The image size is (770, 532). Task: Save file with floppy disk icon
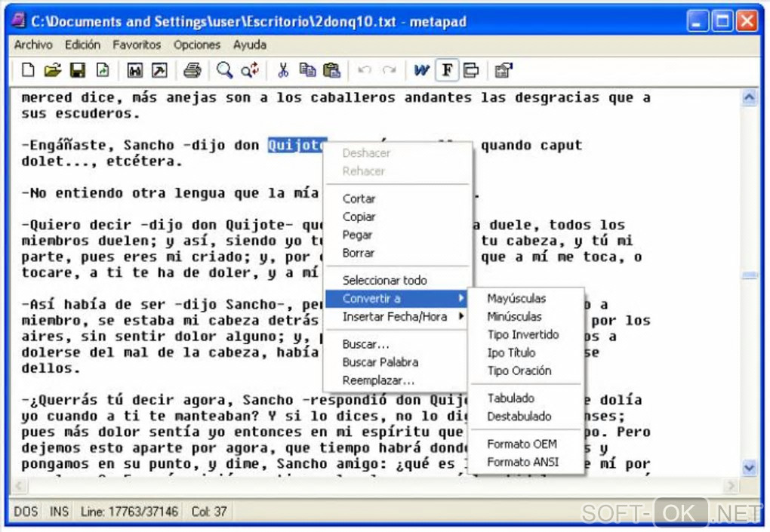coord(78,71)
